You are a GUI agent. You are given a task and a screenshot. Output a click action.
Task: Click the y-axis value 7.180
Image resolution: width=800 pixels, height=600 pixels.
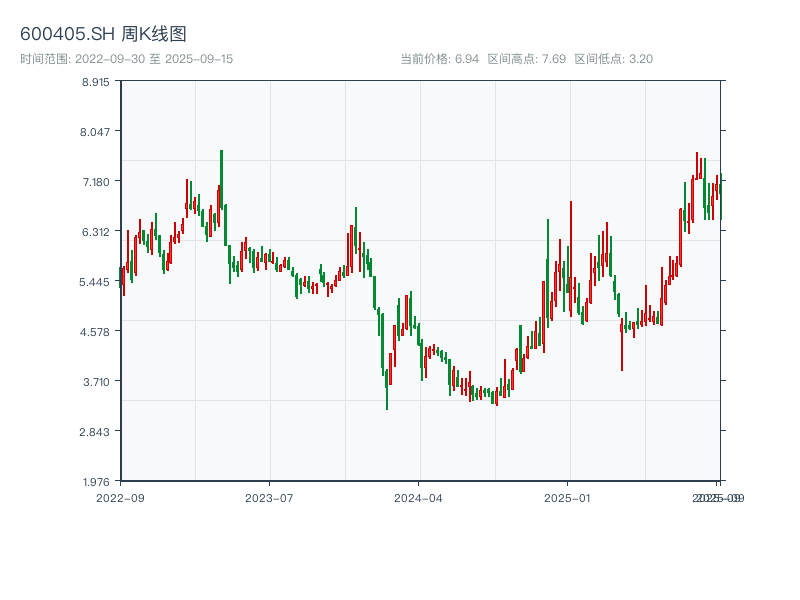tap(96, 182)
